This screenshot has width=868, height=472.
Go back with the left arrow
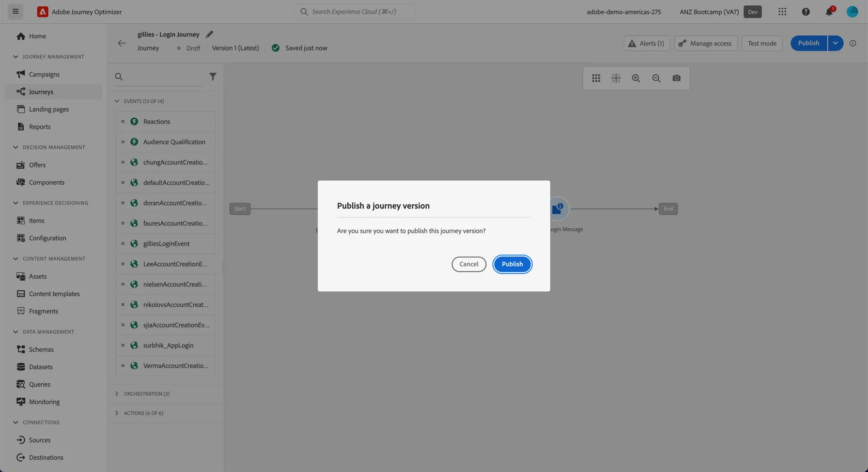[122, 43]
